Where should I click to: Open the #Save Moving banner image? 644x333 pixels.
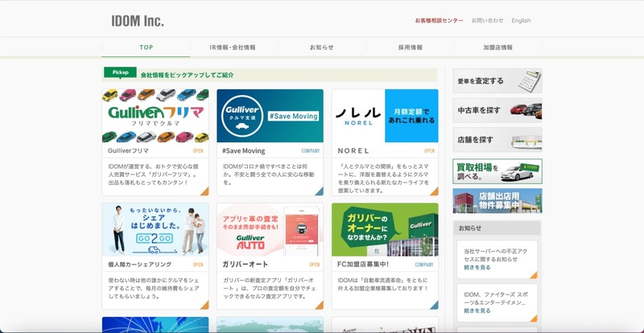click(x=270, y=116)
